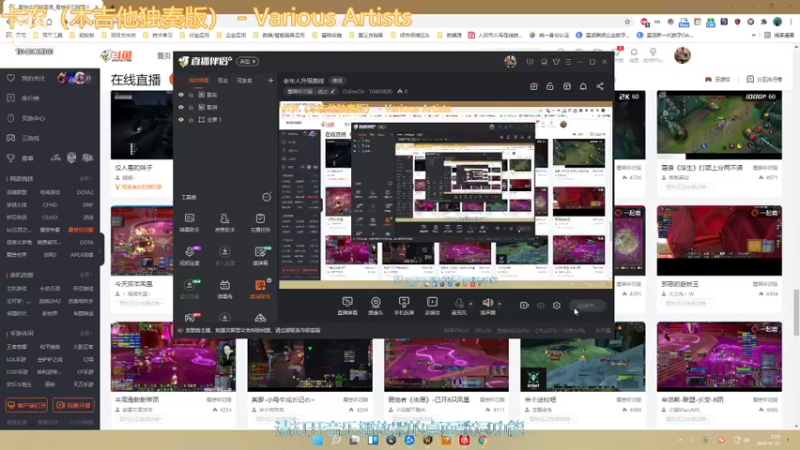Click the NetEase music icon on taskbar

pos(464,440)
